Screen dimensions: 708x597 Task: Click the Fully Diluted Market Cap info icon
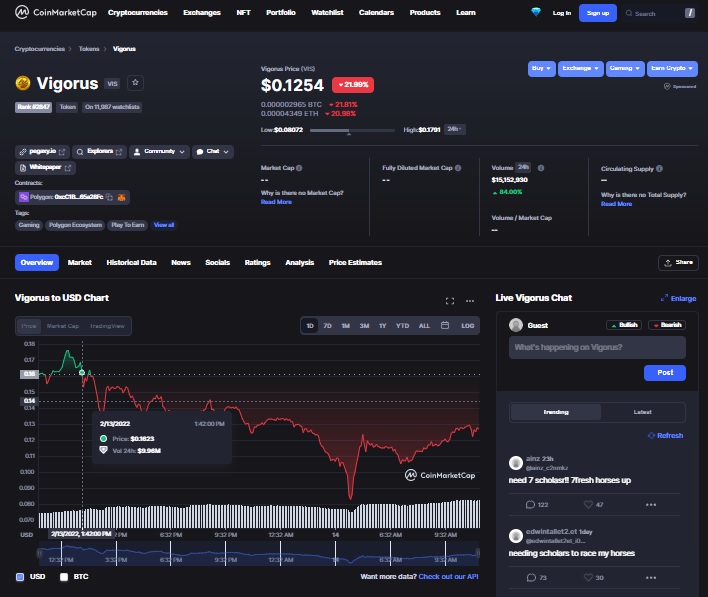pyautogui.click(x=458, y=168)
